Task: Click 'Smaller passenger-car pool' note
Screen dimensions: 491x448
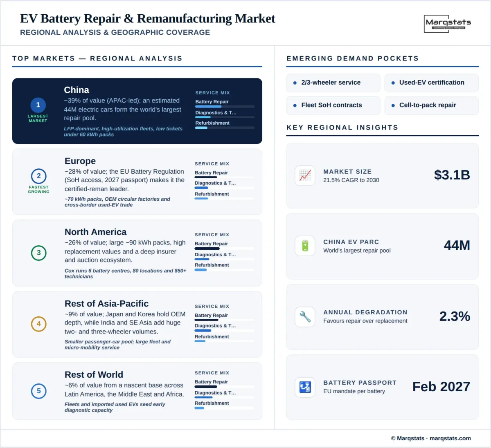Action: coord(117,345)
